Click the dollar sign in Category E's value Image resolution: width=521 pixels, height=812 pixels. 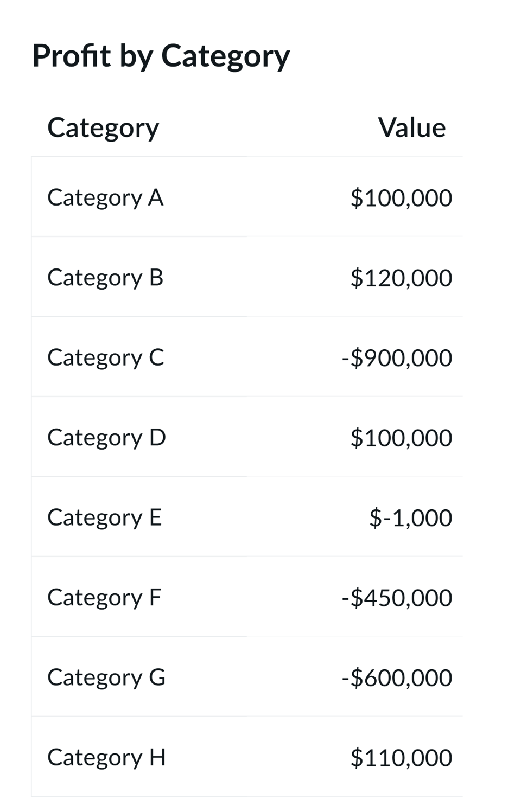click(375, 517)
